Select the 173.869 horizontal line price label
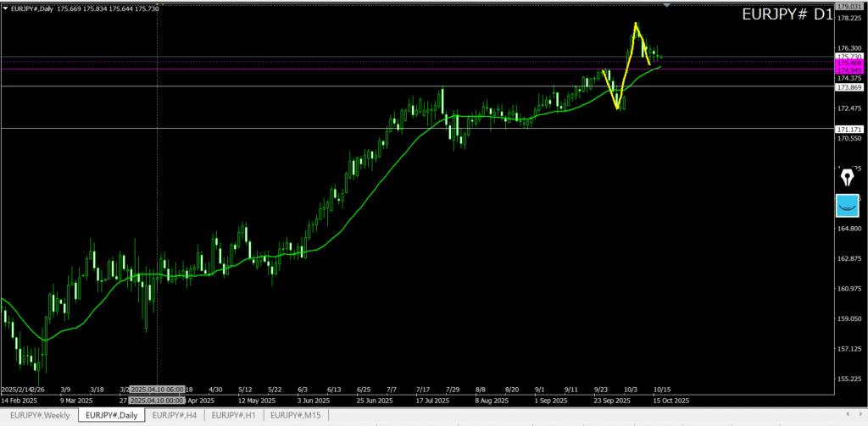Viewport: 868px width, 426px height. pos(849,87)
